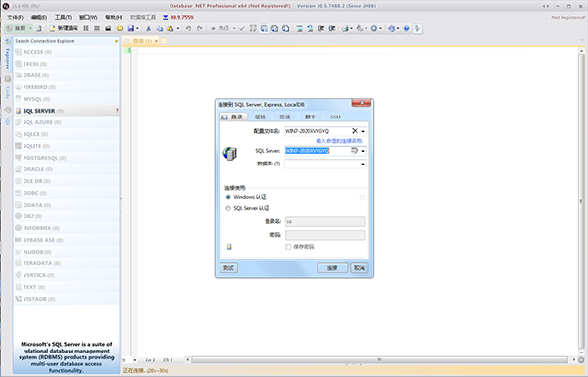The image size is (588, 377).
Task: Switch to the 登录 tab in dialog
Action: [x=233, y=117]
